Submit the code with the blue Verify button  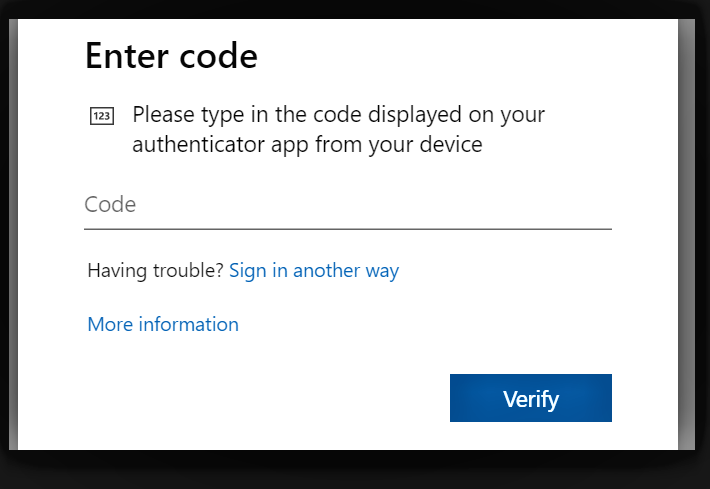coord(531,398)
